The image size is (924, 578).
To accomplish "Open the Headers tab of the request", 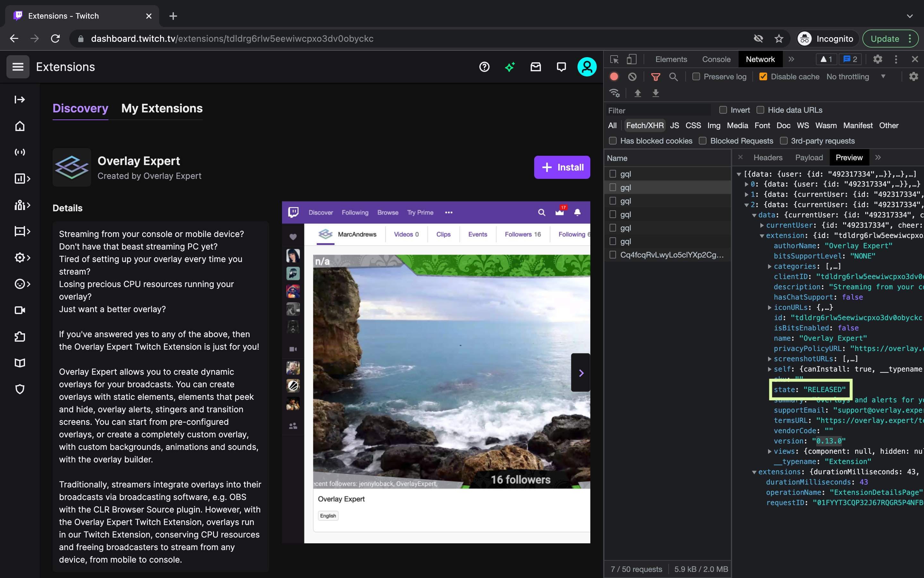I will (x=768, y=157).
